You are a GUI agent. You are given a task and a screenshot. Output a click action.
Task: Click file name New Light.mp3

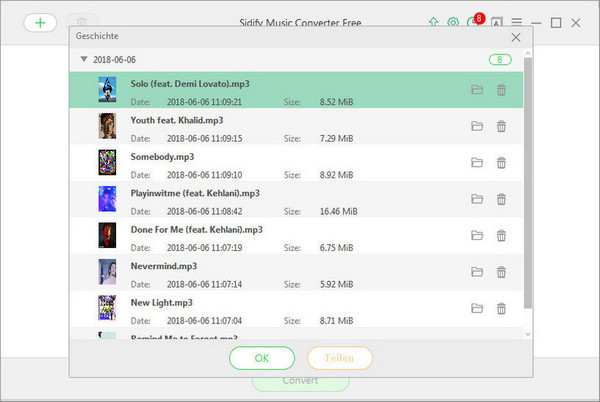point(161,303)
